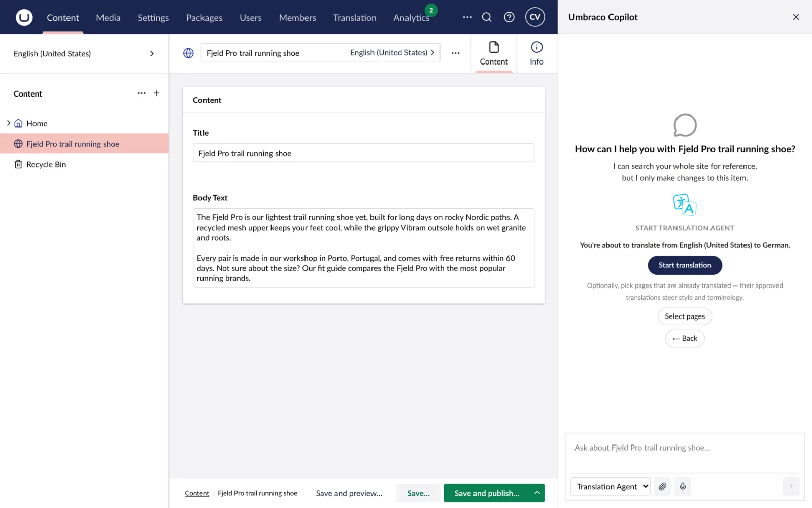Activate the microphone voice input

[683, 486]
